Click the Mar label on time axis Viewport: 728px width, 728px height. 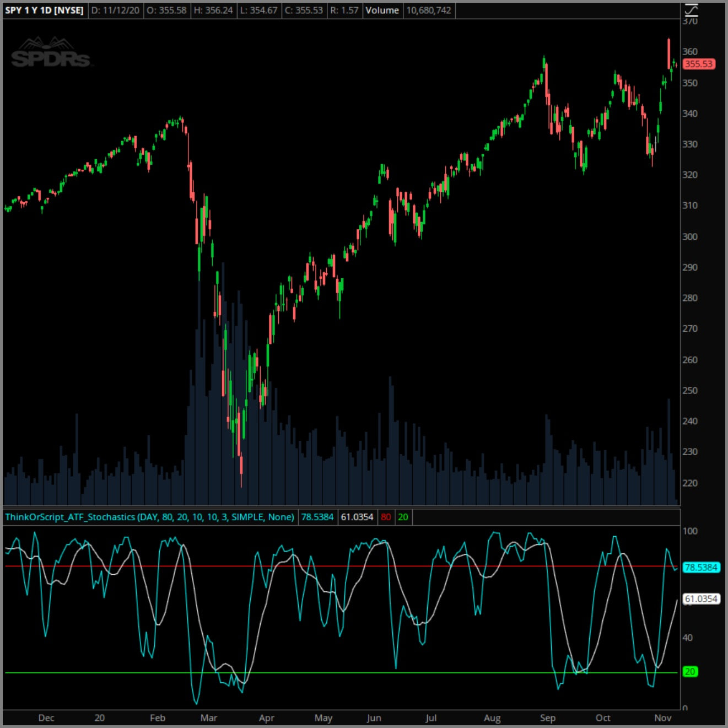[x=209, y=718]
